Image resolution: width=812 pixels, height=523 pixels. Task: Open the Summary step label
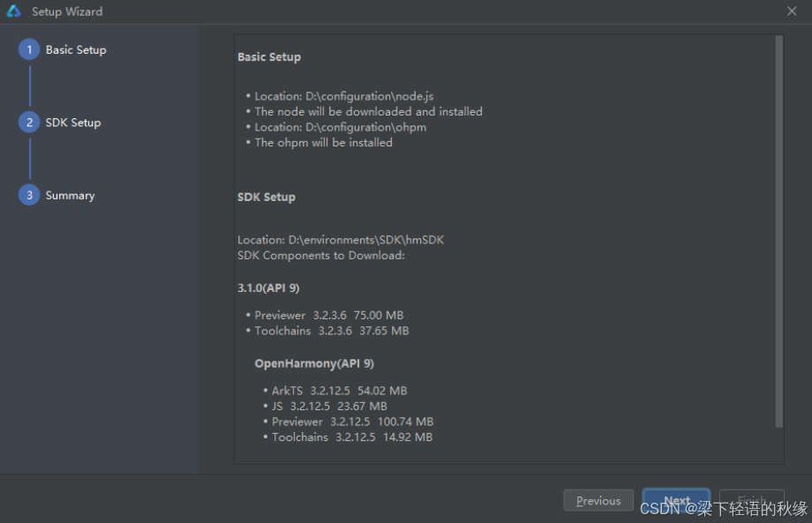[x=70, y=196]
